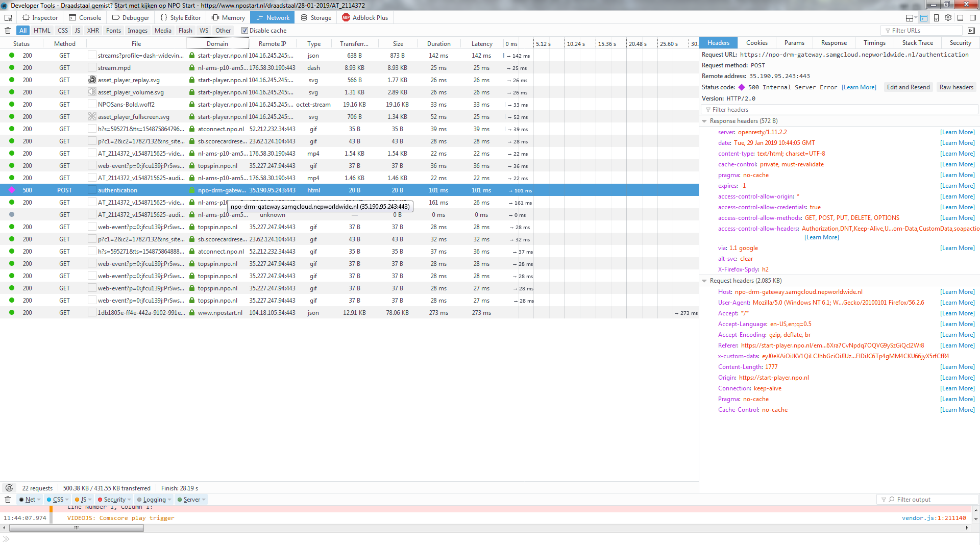Click the lock icon for the authentication request
The image size is (980, 545).
[192, 190]
